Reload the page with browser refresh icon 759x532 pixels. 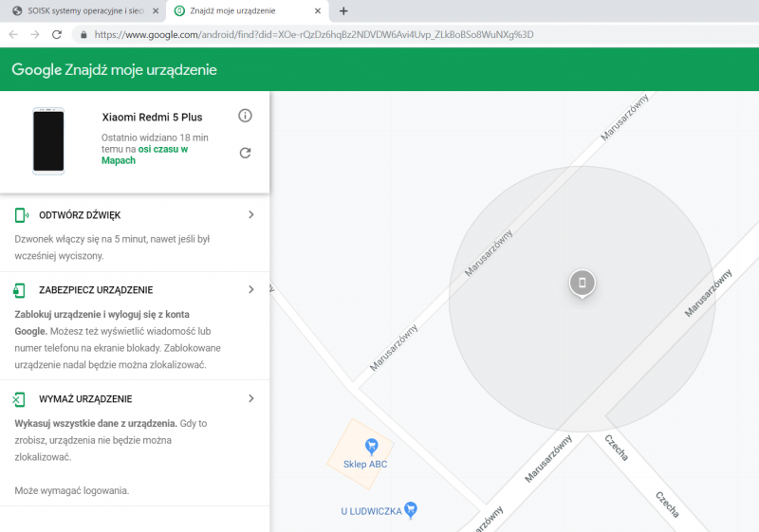tap(57, 34)
